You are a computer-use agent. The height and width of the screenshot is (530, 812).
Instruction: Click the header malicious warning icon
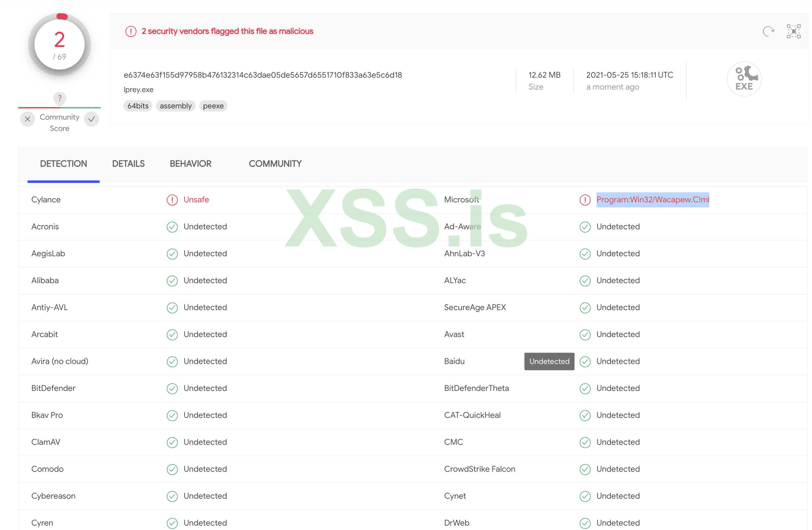(x=131, y=31)
